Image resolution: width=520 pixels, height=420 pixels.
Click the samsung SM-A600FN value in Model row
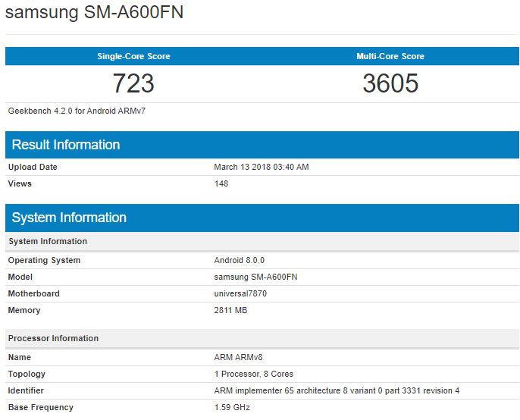coord(255,277)
